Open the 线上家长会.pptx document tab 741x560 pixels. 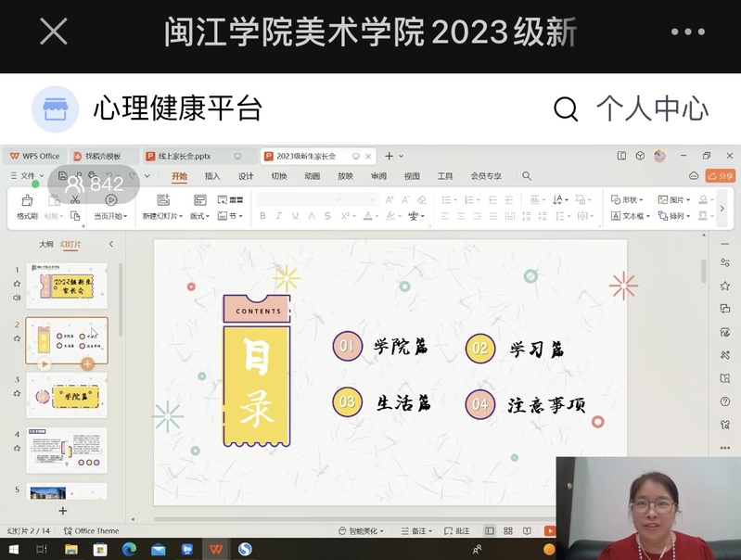[184, 157]
